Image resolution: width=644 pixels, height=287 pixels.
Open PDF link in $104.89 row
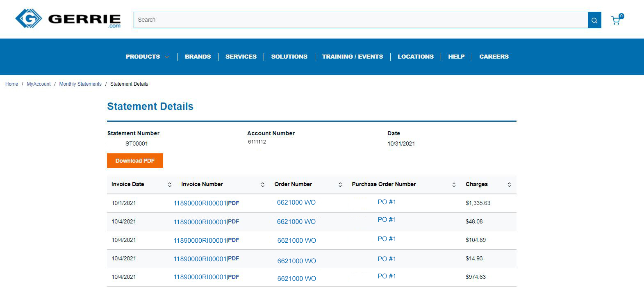coord(234,240)
